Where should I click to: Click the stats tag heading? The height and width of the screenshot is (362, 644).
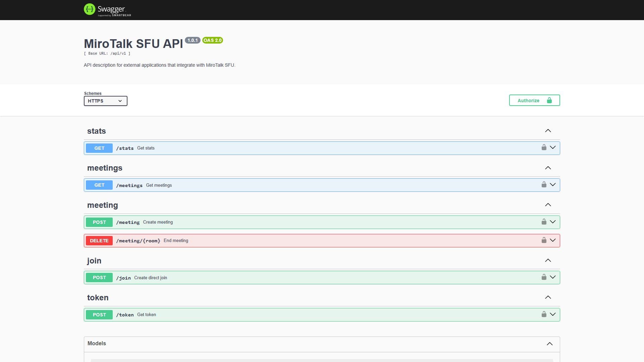click(97, 131)
